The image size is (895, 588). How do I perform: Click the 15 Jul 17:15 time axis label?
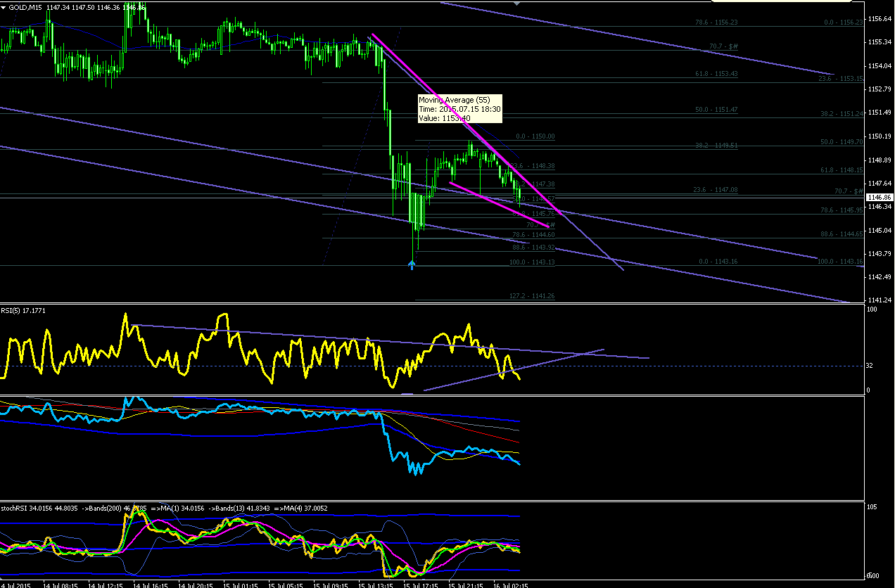coord(421,584)
